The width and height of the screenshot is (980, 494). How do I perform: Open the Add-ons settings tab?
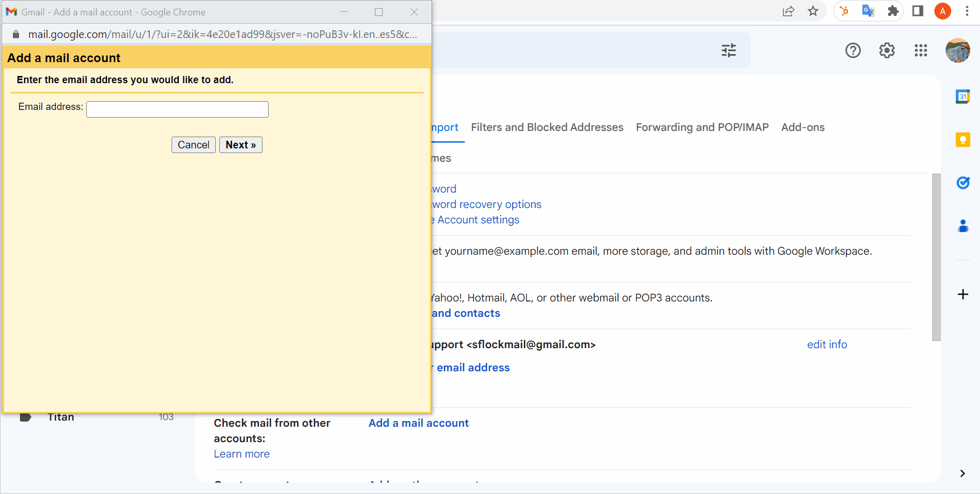point(803,127)
